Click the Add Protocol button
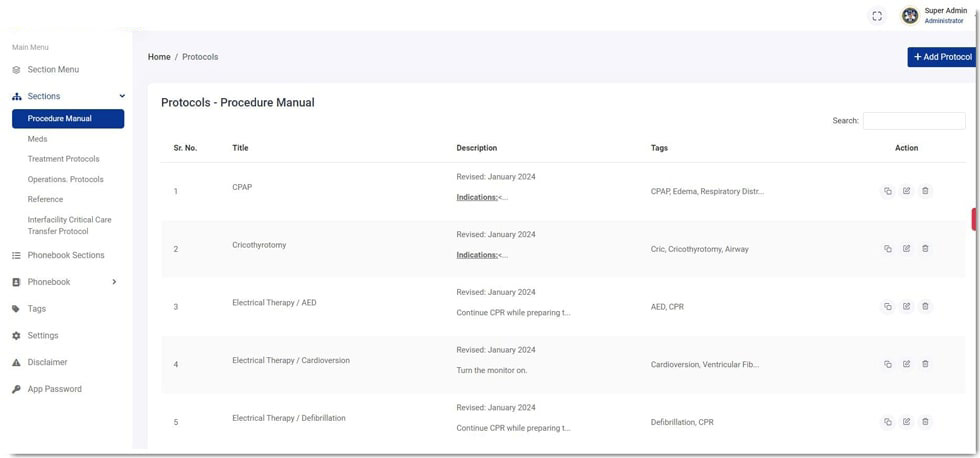Viewport: 980px width, 458px height. (x=942, y=57)
